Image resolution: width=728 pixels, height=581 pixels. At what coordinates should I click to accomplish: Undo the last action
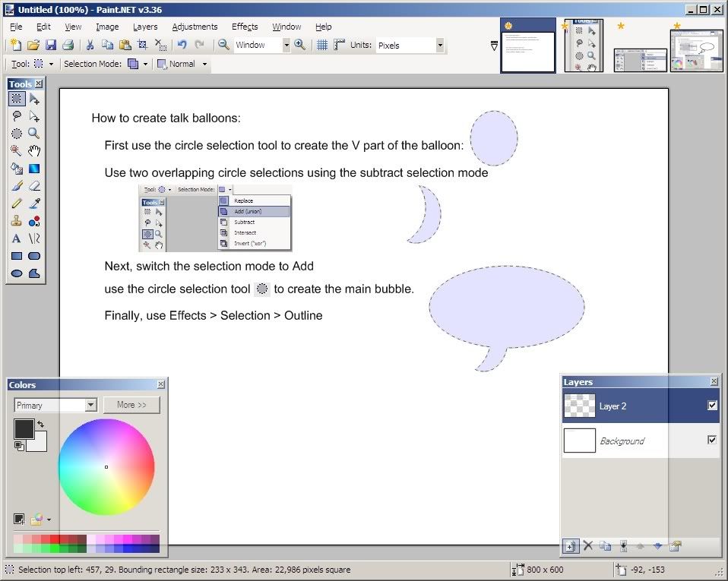[x=182, y=45]
